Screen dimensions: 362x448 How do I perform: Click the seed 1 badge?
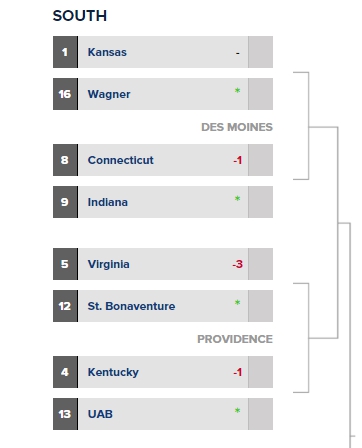click(65, 52)
